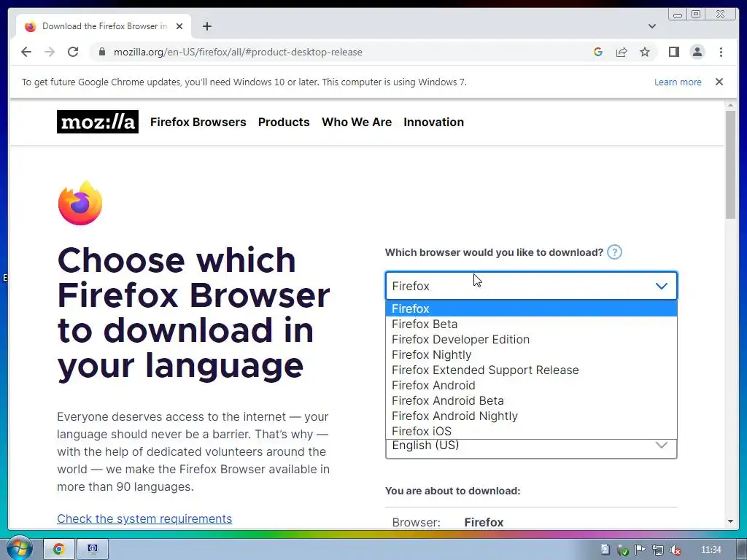Image resolution: width=747 pixels, height=560 pixels.
Task: Click the second taskbar application icon
Action: click(x=93, y=549)
